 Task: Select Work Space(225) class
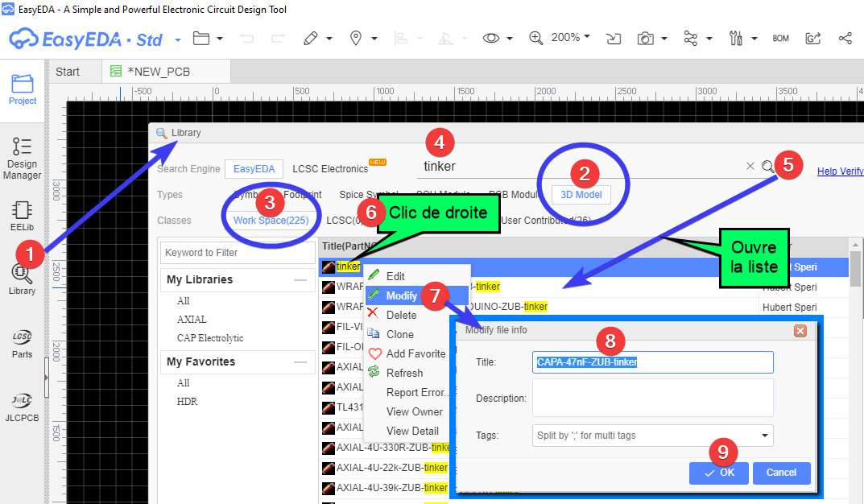[x=271, y=221]
